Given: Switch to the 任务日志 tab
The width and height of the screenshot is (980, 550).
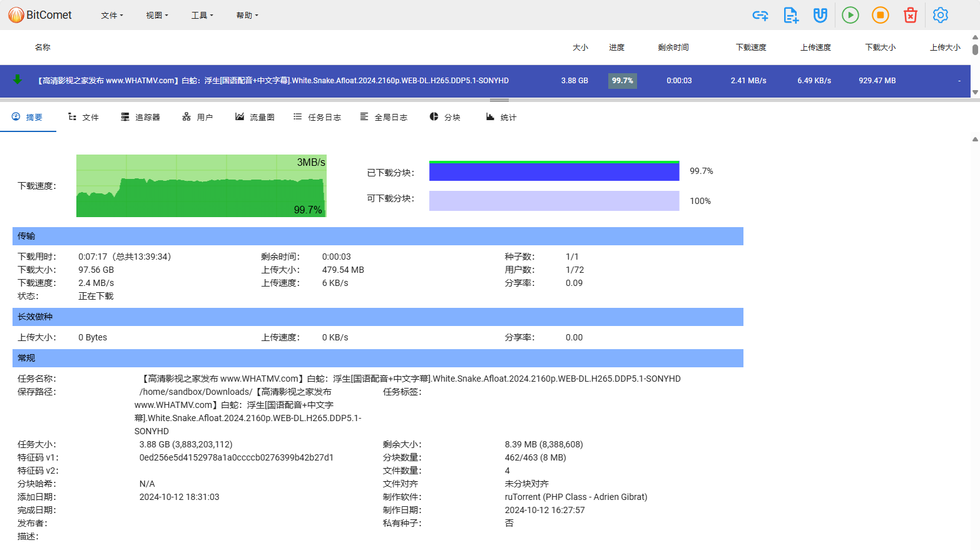Looking at the screenshot, I should [317, 117].
